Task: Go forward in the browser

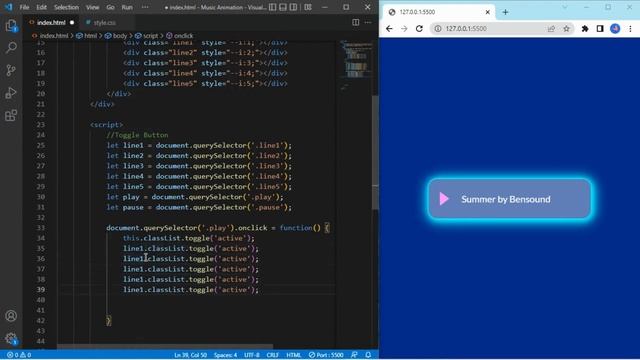Action: tap(404, 29)
